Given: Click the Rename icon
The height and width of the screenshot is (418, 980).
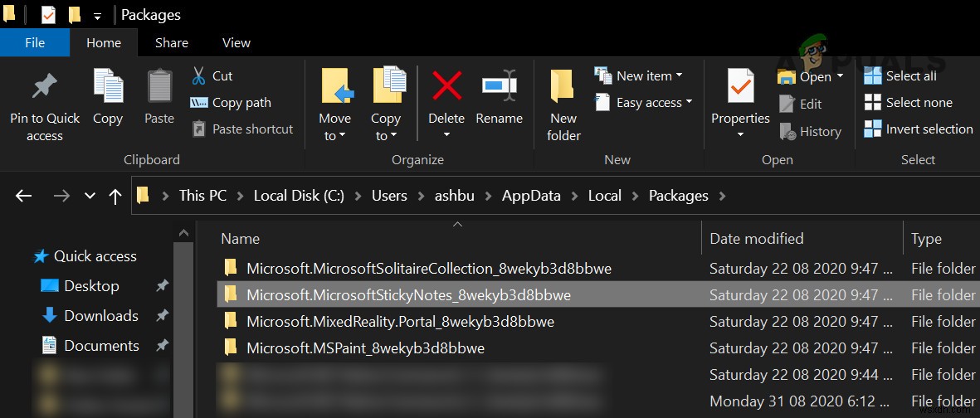Looking at the screenshot, I should pos(499,86).
